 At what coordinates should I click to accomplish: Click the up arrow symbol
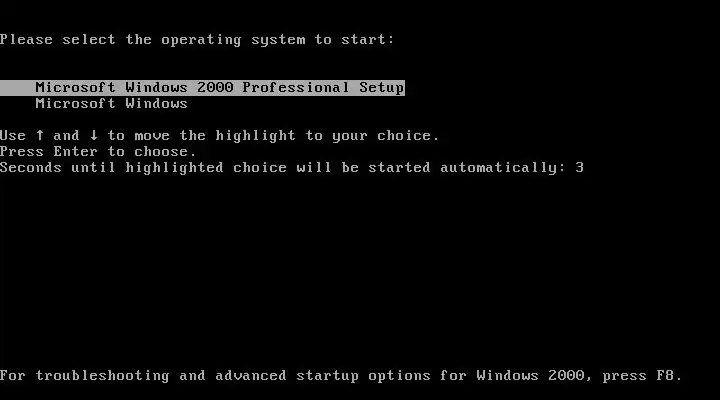(x=40, y=135)
